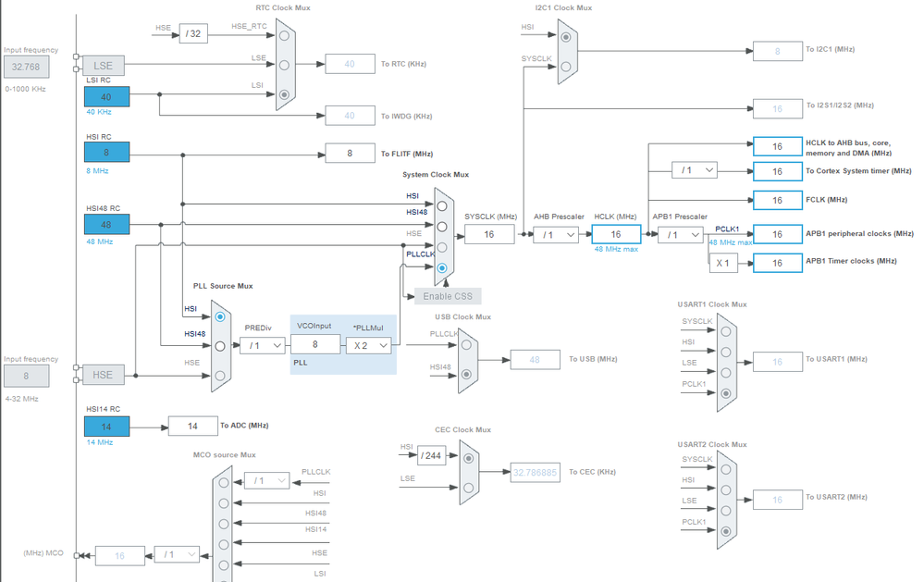924x582 pixels.
Task: Click the HSE oscillator block
Action: coord(103,375)
